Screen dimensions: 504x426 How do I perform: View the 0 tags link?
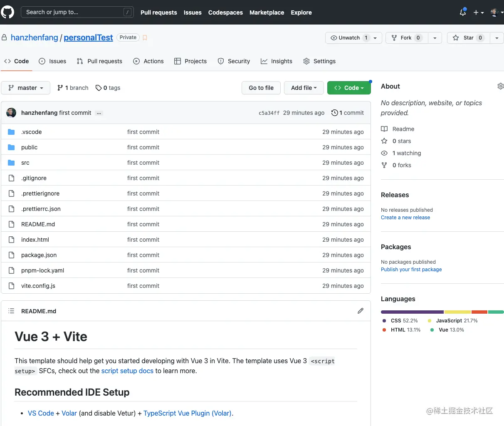[x=108, y=88]
